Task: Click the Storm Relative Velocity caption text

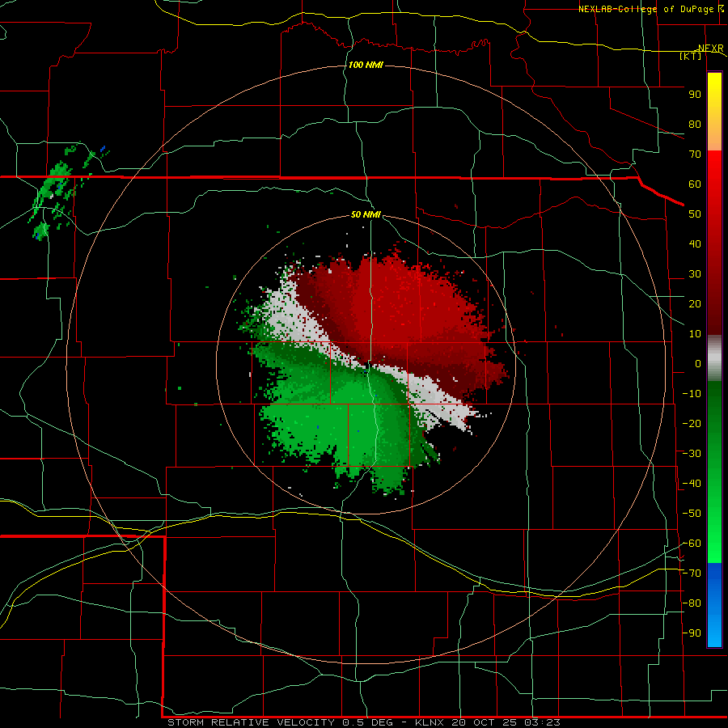Action: [x=363, y=722]
